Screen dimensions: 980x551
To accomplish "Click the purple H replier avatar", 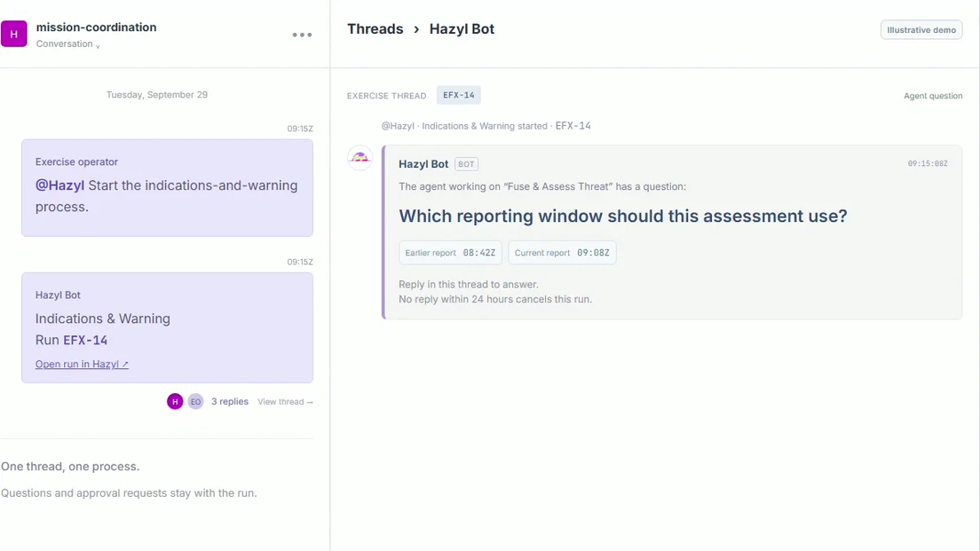I will click(175, 402).
